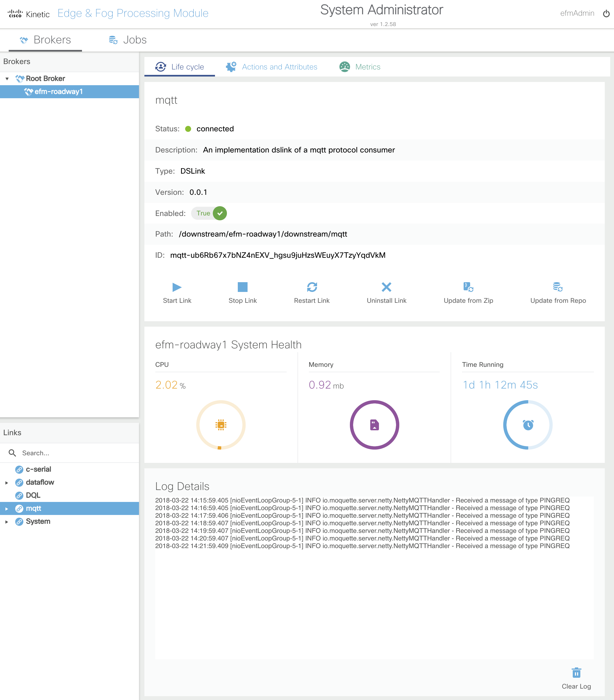
Task: Click the Cisco Kinetic logo
Action: pos(29,14)
